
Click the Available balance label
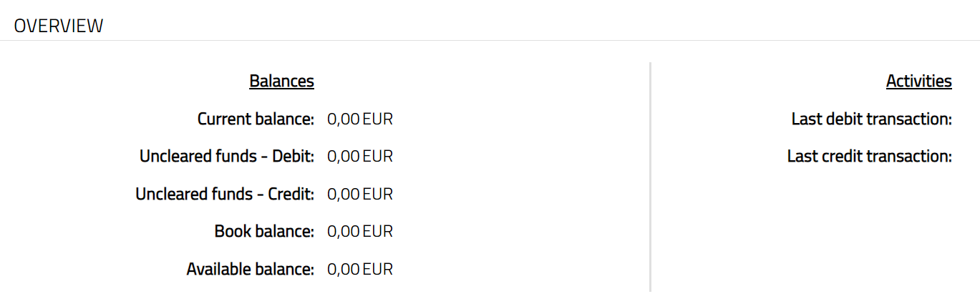pos(250,270)
